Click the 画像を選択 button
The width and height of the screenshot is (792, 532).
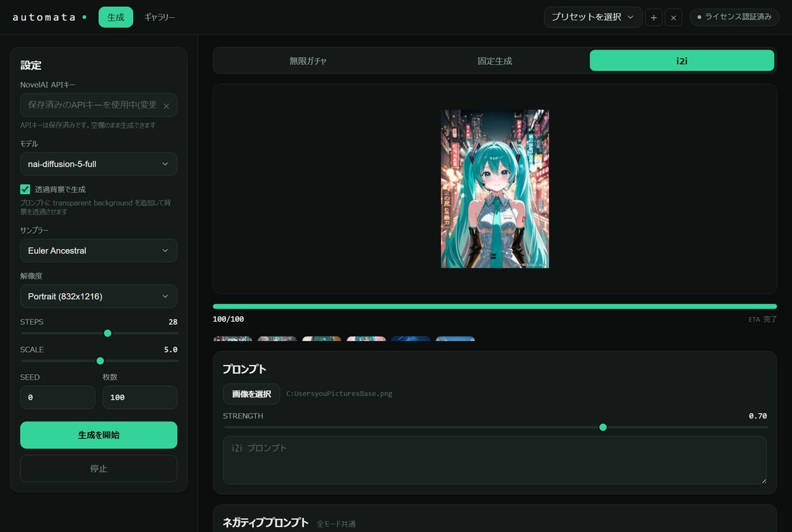[x=251, y=394]
